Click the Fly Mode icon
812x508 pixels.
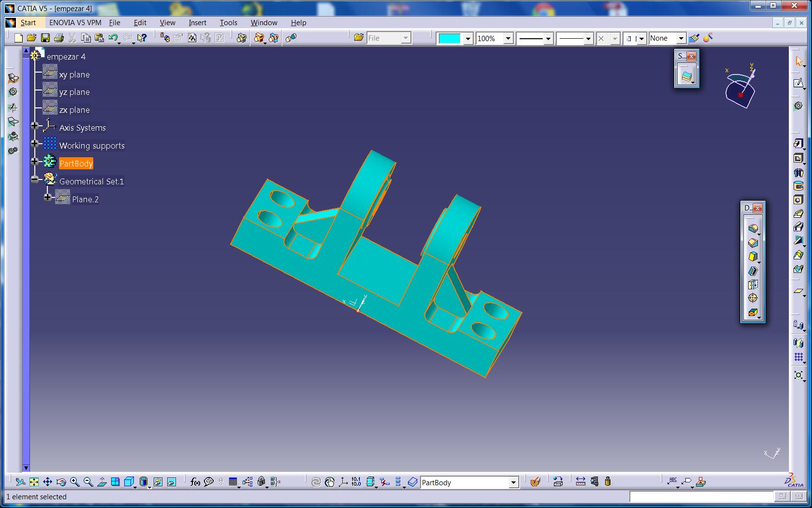(20, 482)
